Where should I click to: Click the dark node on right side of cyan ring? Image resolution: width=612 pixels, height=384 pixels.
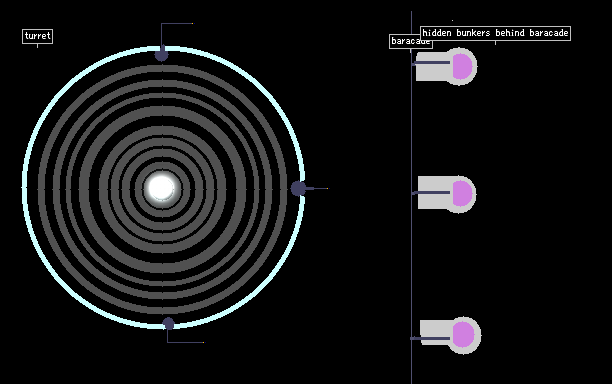298,188
